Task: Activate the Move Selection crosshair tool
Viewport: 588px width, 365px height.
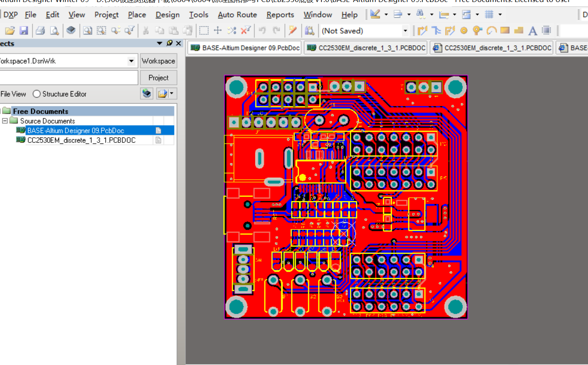Action: [x=218, y=30]
